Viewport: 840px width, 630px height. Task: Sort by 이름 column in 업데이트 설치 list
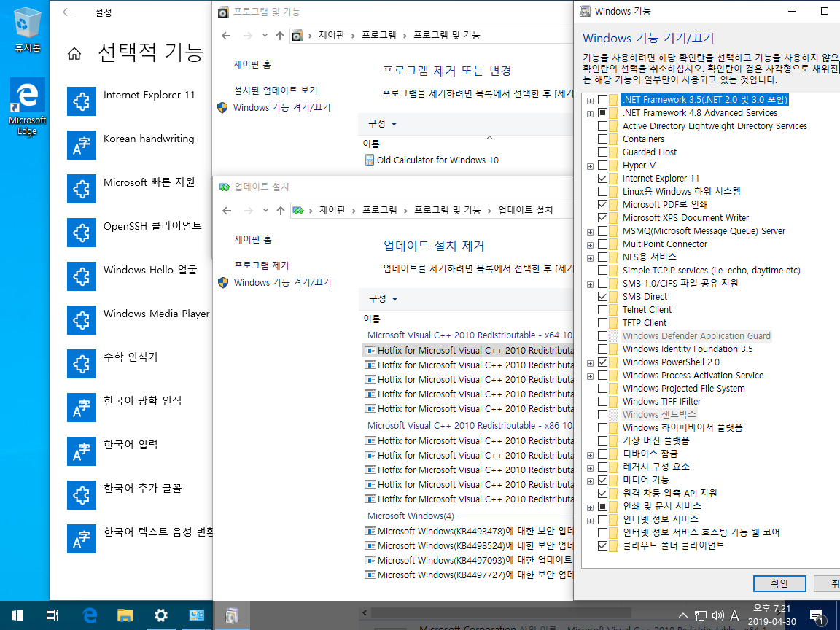pos(372,319)
